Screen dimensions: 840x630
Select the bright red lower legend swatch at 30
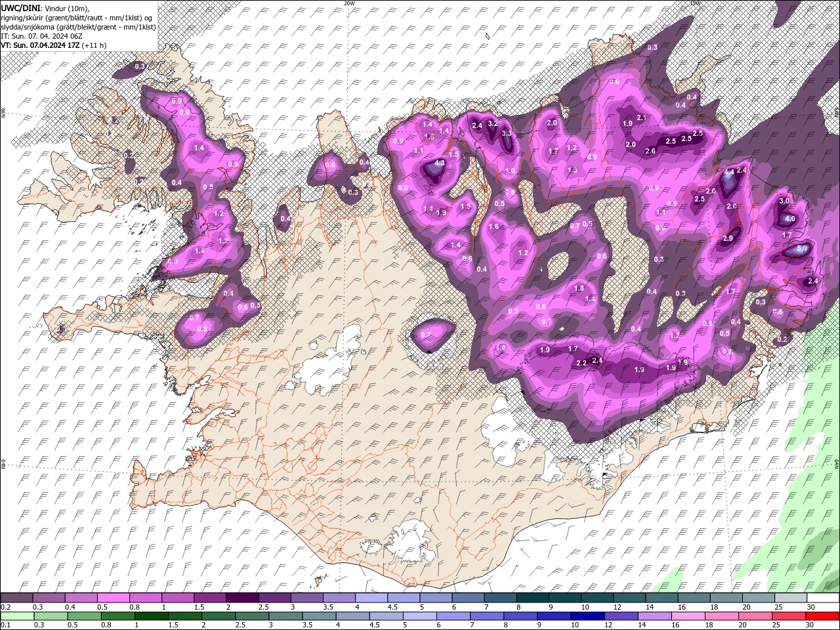[x=822, y=616]
